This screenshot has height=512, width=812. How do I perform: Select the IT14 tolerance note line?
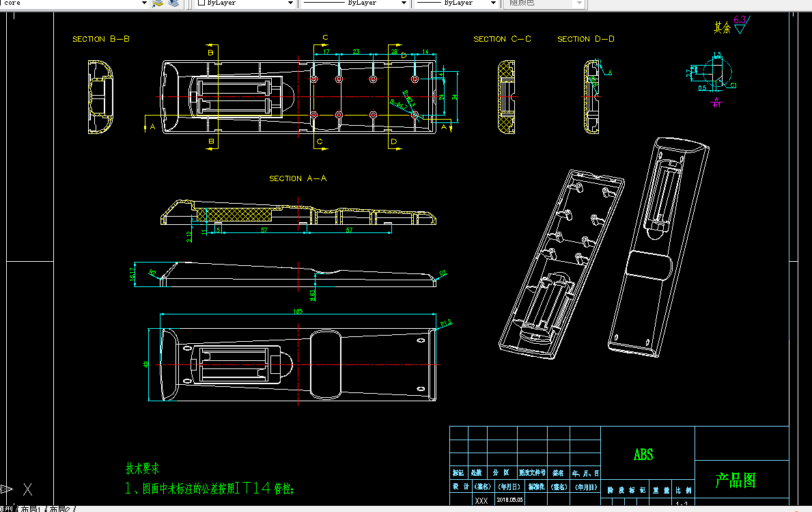(209, 488)
